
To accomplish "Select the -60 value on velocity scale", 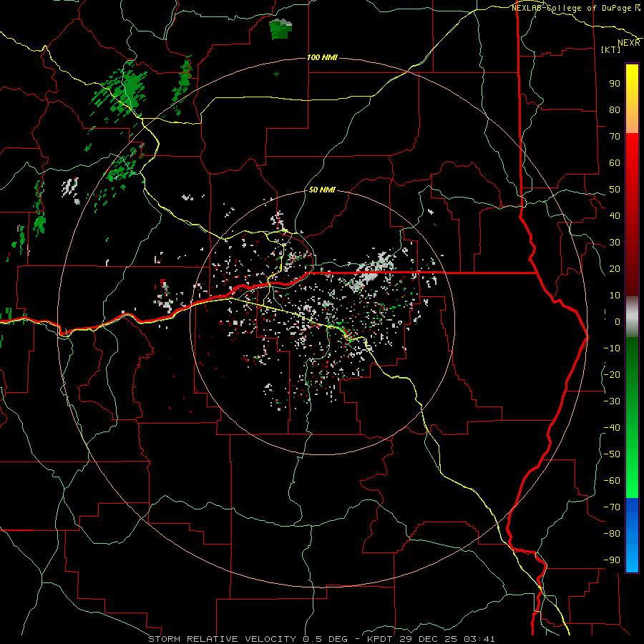I will 612,481.
